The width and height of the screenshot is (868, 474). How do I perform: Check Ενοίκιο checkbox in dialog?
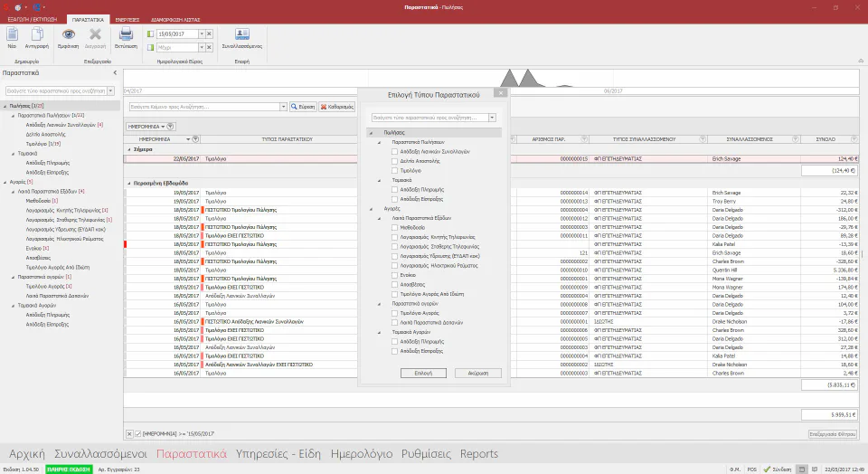pyautogui.click(x=395, y=275)
